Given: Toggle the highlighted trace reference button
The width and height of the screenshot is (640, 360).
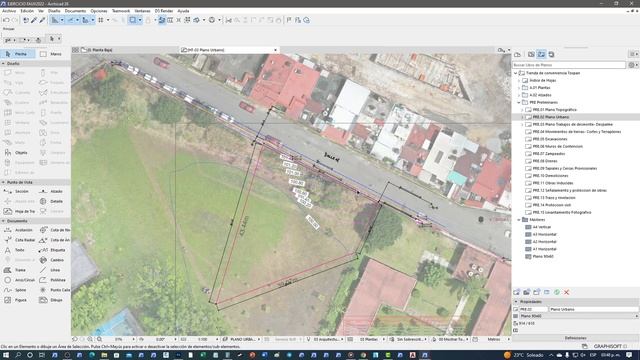Looking at the screenshot, I should 162,20.
